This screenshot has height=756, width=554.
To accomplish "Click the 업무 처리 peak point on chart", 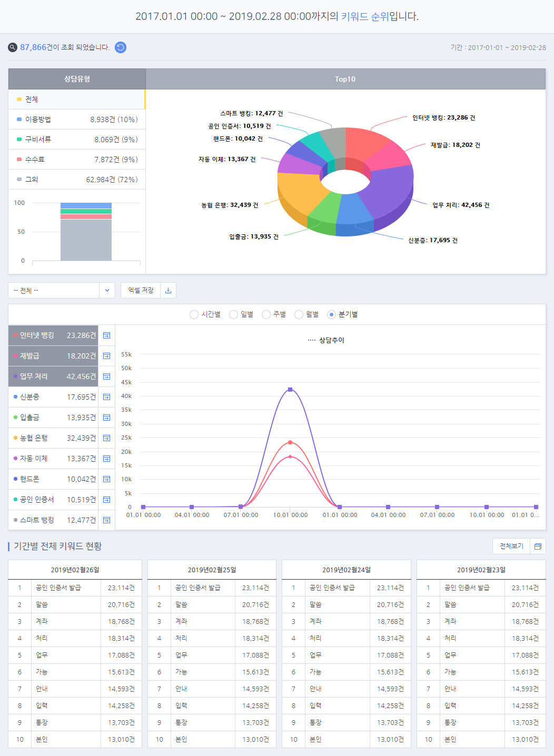I will tap(290, 390).
